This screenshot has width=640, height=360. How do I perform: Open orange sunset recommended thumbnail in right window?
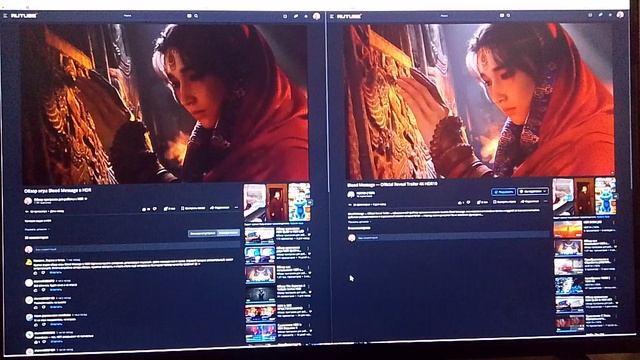pyautogui.click(x=568, y=229)
